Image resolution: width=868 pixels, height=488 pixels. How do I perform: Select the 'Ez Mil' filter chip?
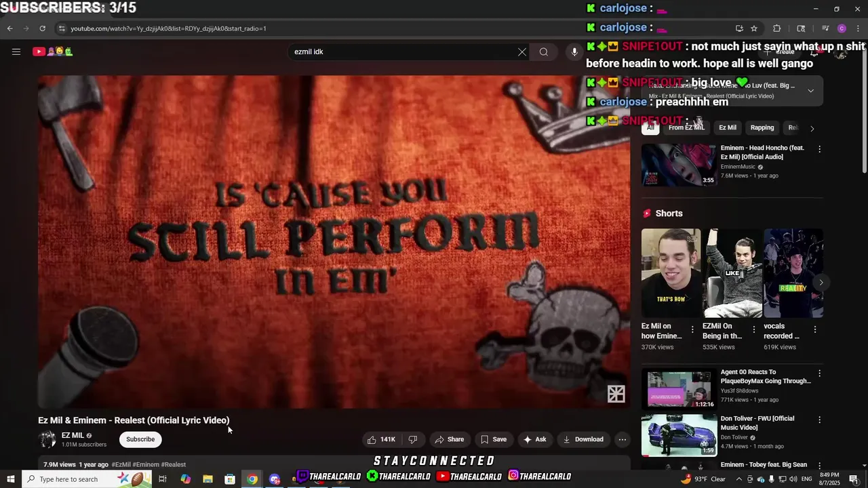click(728, 127)
